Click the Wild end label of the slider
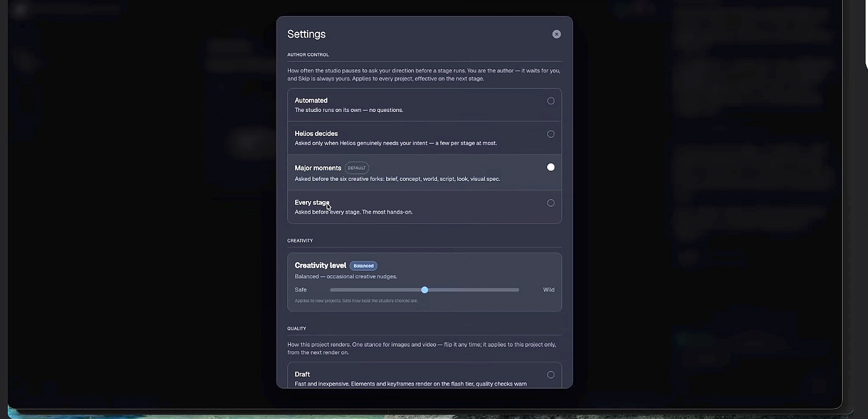The width and height of the screenshot is (868, 419). pyautogui.click(x=549, y=290)
